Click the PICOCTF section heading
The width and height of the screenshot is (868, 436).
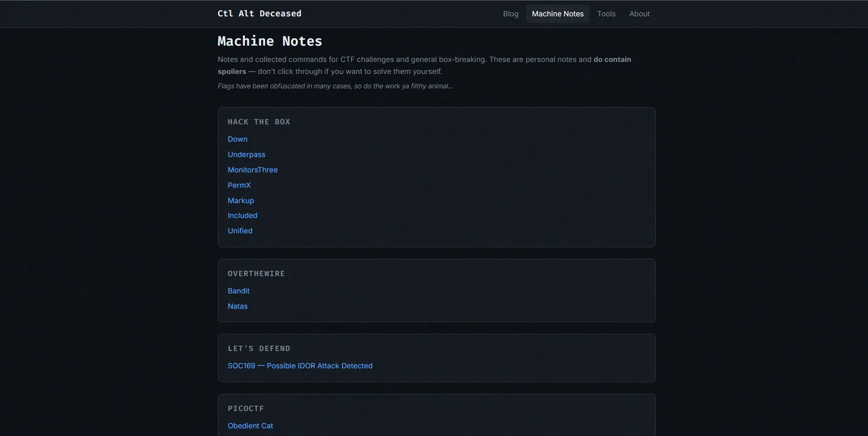[246, 409]
